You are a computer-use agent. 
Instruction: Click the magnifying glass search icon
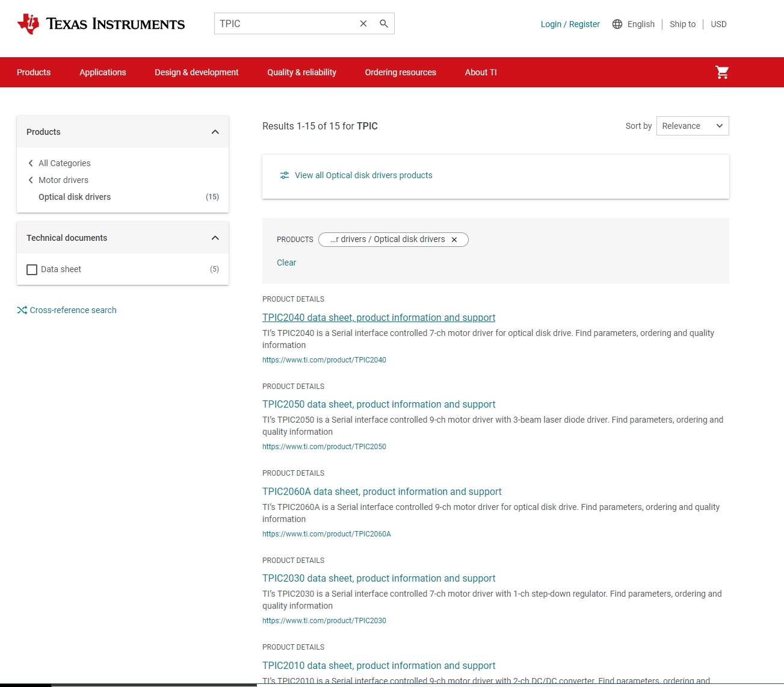coord(384,23)
